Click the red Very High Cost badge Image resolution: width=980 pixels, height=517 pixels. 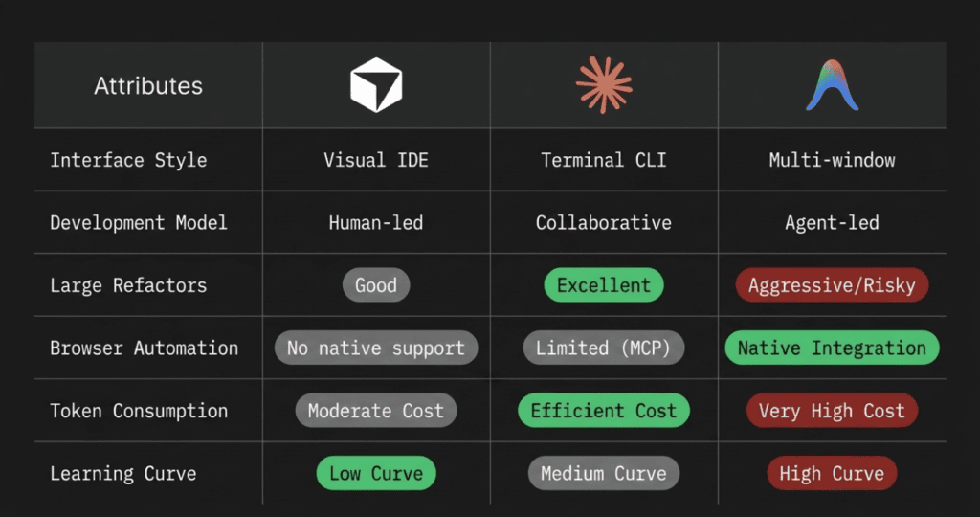[x=832, y=410]
